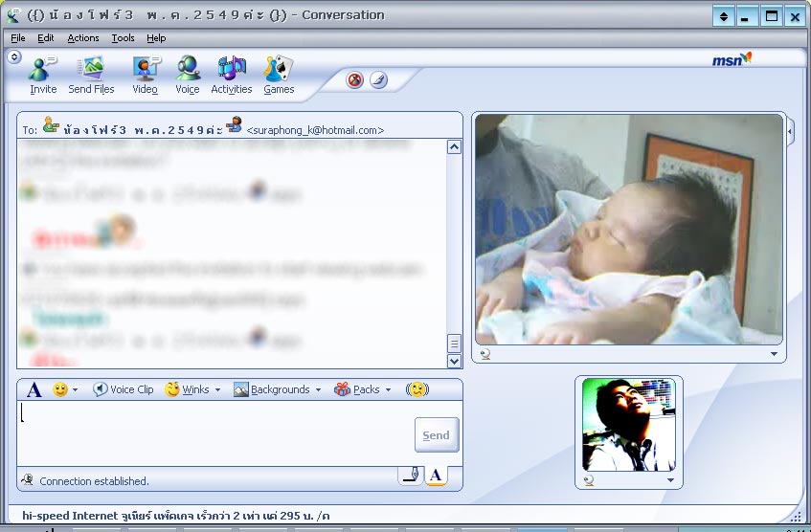Switch to text typing mode tab
This screenshot has height=532, width=811.
[436, 475]
